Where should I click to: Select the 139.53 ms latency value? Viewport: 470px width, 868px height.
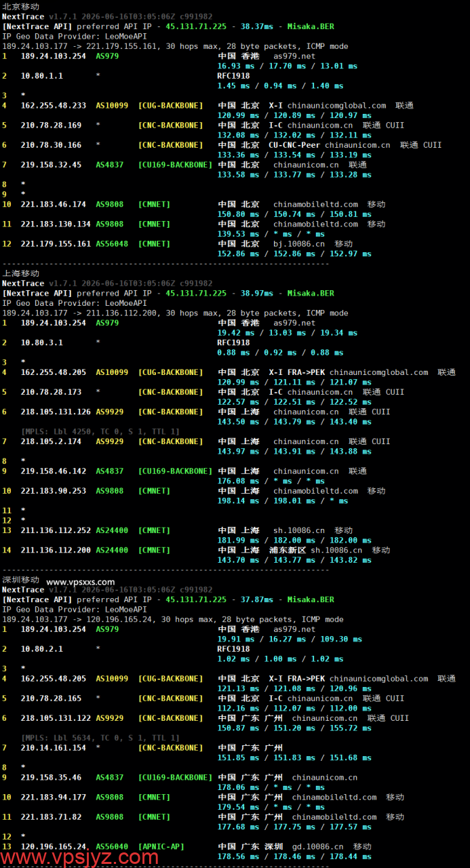236,234
